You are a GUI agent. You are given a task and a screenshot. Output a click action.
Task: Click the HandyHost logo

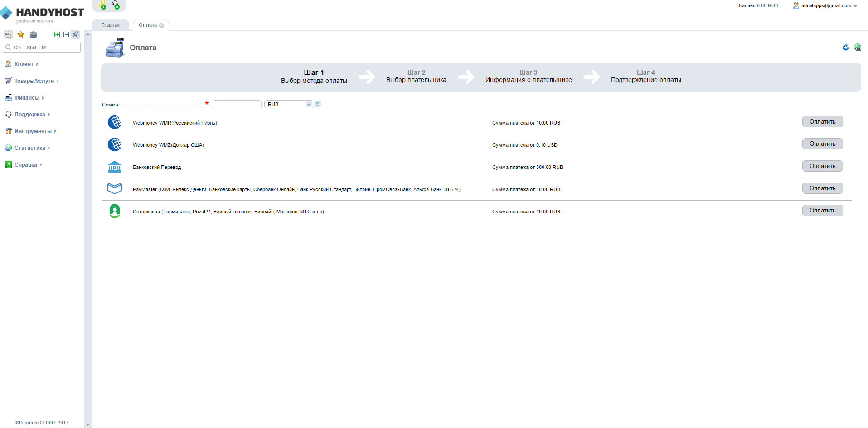[x=42, y=14]
